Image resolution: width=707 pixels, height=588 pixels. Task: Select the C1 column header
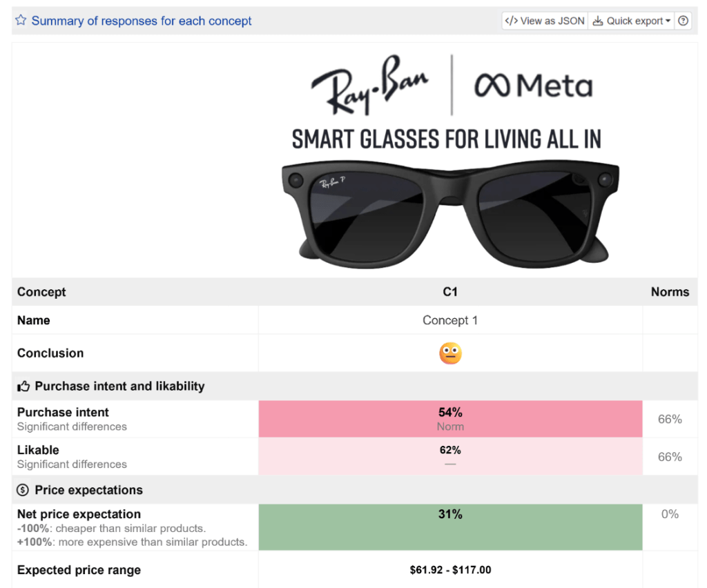pyautogui.click(x=450, y=292)
